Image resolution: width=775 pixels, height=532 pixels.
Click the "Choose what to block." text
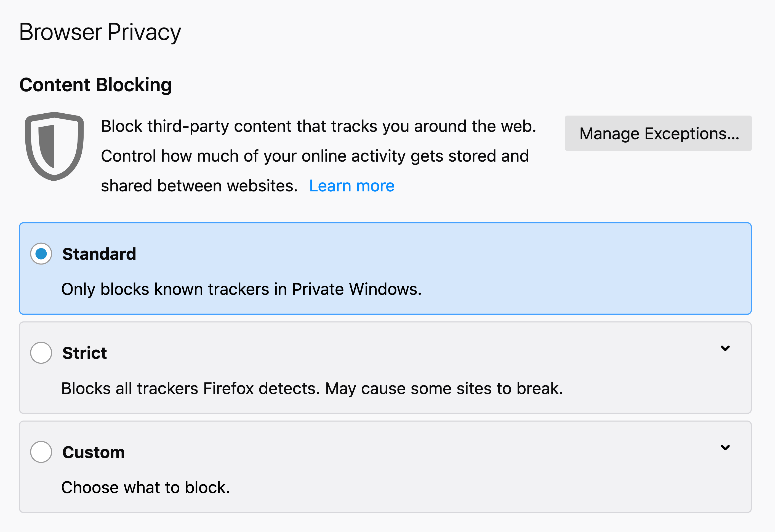pos(146,487)
